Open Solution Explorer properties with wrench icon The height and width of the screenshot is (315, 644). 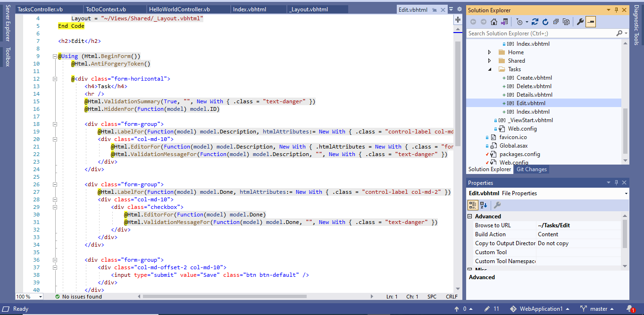click(x=580, y=21)
